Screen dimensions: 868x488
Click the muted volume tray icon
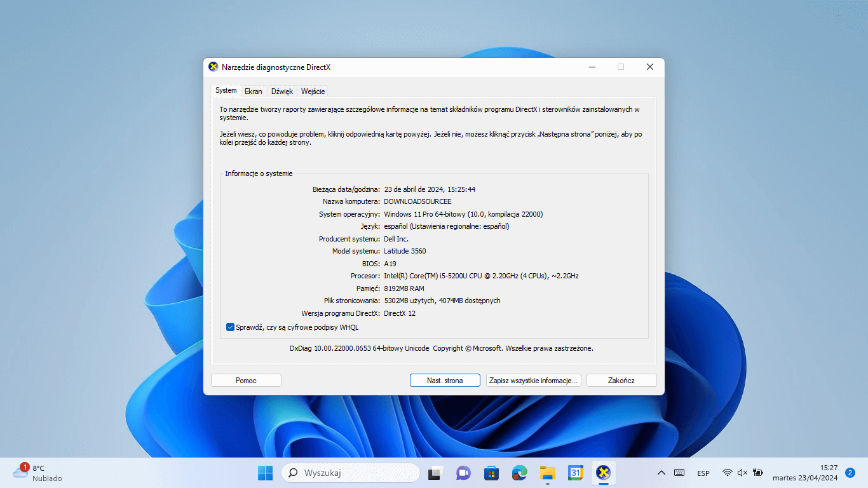click(x=742, y=473)
